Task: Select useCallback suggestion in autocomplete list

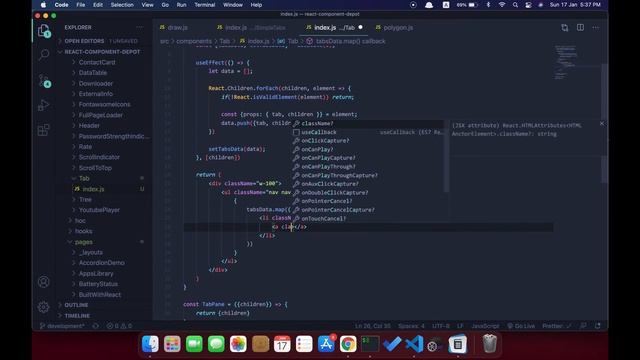Action: click(367, 132)
